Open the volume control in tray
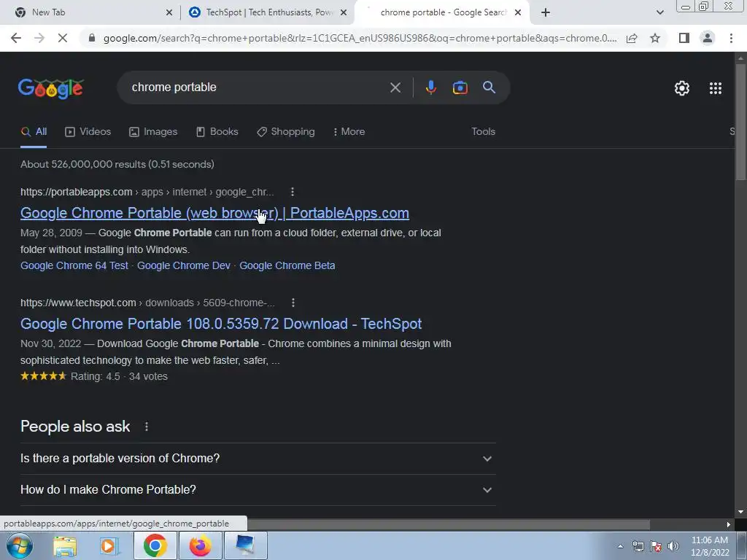Viewport: 747px width, 560px height. pos(673,546)
